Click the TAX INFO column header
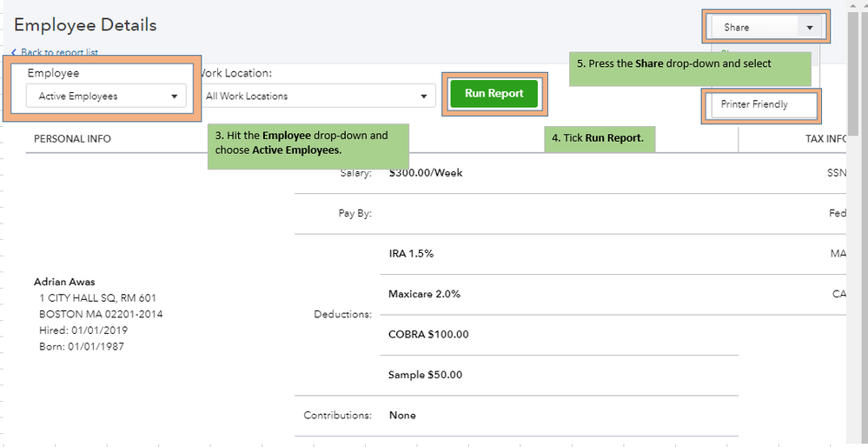Image resolution: width=868 pixels, height=447 pixels. tap(825, 139)
